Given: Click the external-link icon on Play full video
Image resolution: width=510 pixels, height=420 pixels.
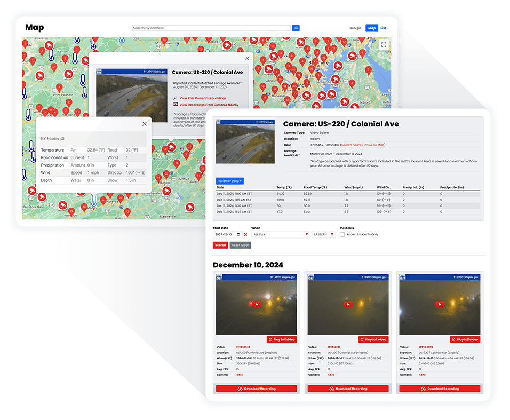Looking at the screenshot, I should click(x=271, y=339).
